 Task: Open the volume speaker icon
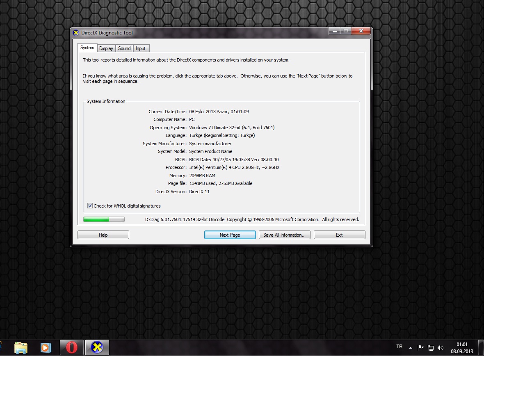(x=441, y=348)
